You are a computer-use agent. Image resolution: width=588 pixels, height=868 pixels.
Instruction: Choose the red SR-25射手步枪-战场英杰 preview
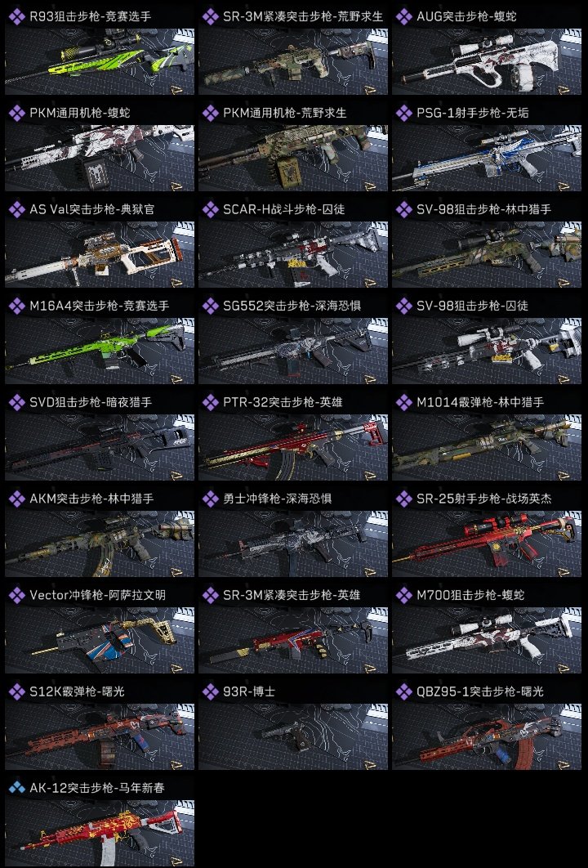tap(487, 544)
